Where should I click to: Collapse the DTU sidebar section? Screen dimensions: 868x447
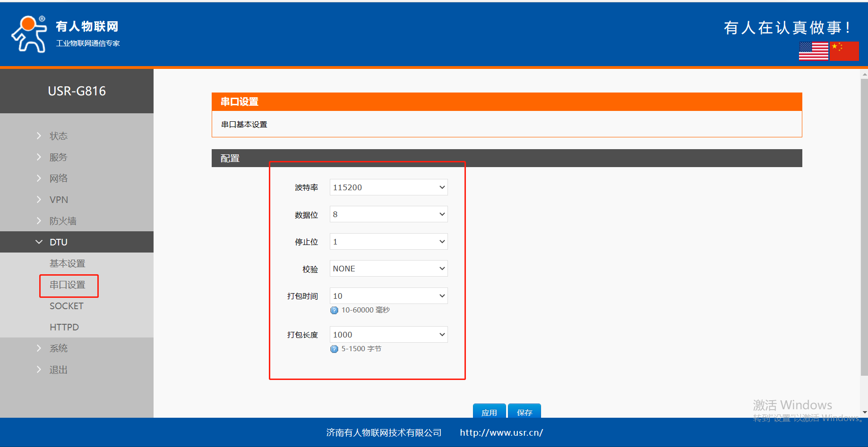pyautogui.click(x=59, y=242)
